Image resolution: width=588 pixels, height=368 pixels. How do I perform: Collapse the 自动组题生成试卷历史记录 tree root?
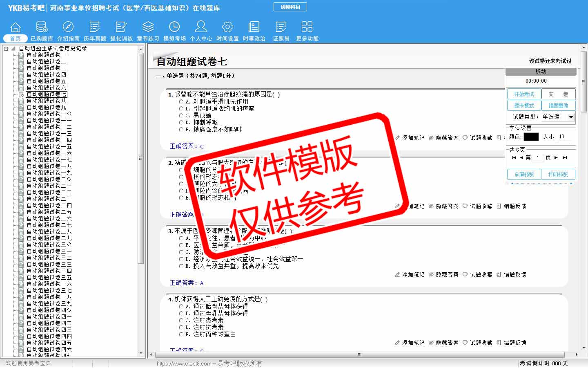click(x=6, y=49)
